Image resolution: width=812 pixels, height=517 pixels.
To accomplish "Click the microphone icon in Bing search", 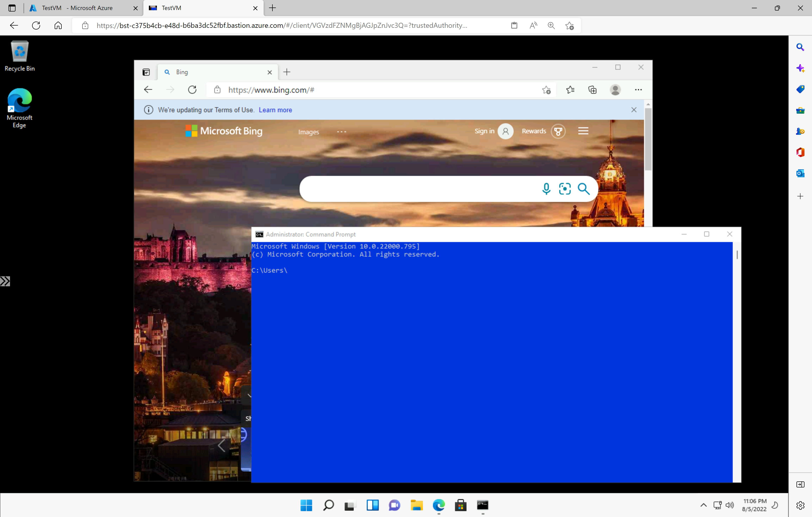I will click(x=546, y=188).
